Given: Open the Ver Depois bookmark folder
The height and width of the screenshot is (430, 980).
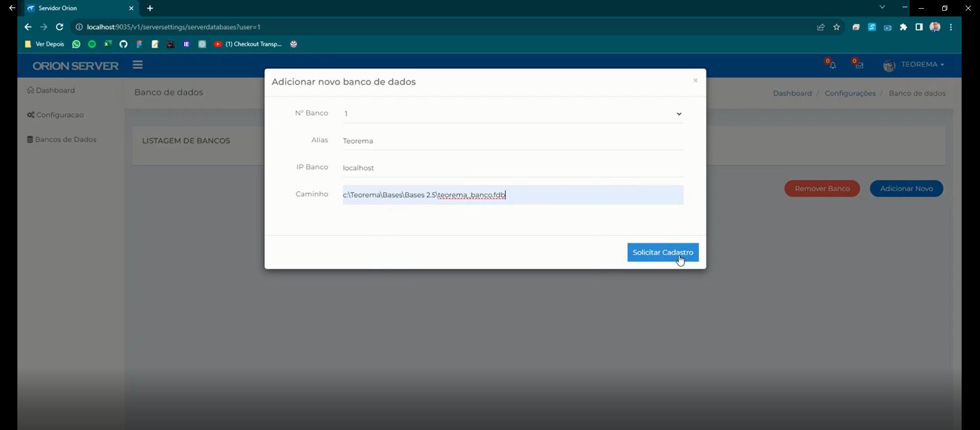Looking at the screenshot, I should tap(44, 44).
